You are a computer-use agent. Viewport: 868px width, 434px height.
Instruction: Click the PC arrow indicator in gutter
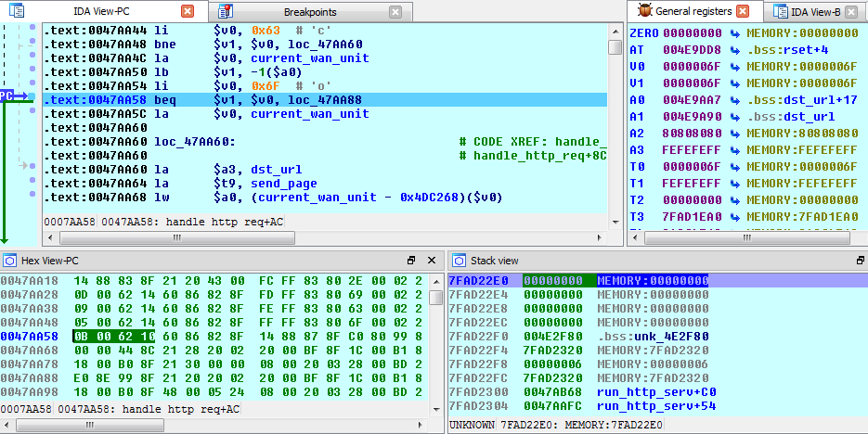click(x=14, y=96)
